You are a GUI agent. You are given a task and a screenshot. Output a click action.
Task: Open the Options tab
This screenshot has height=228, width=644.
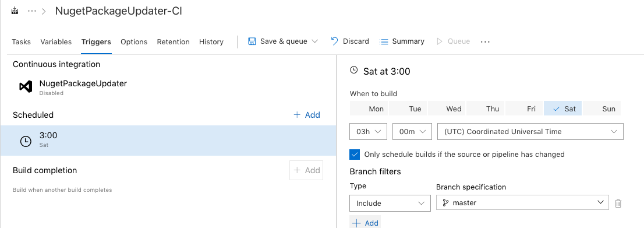click(x=134, y=41)
